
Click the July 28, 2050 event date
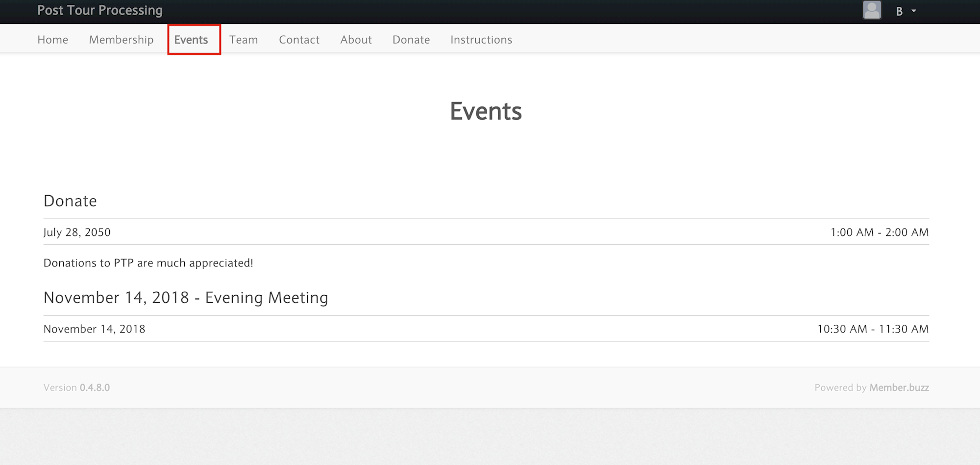(x=77, y=232)
